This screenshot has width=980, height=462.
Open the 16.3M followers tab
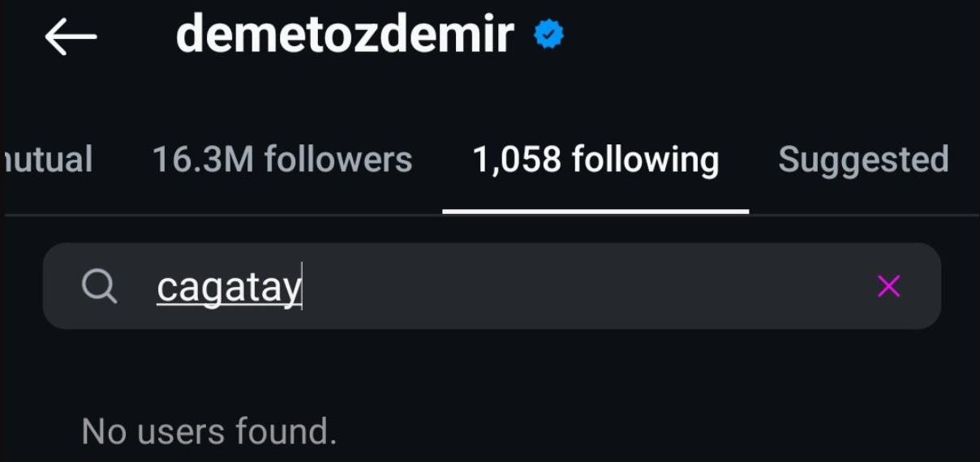(282, 160)
